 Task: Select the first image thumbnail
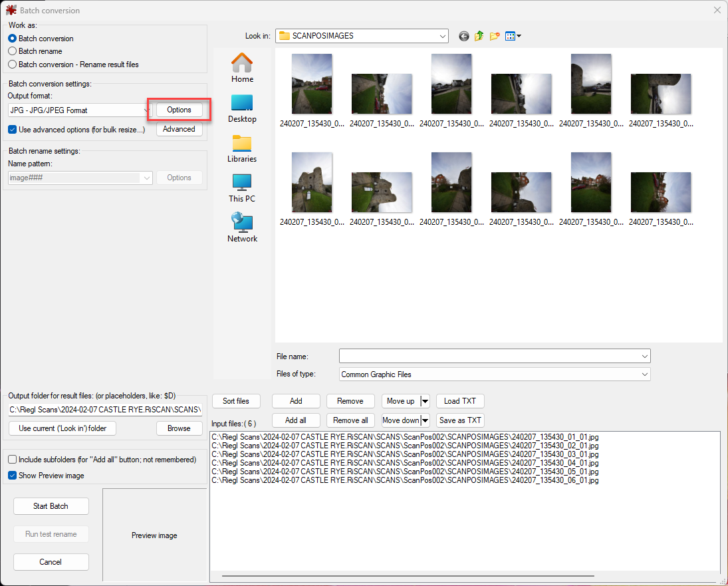(312, 84)
